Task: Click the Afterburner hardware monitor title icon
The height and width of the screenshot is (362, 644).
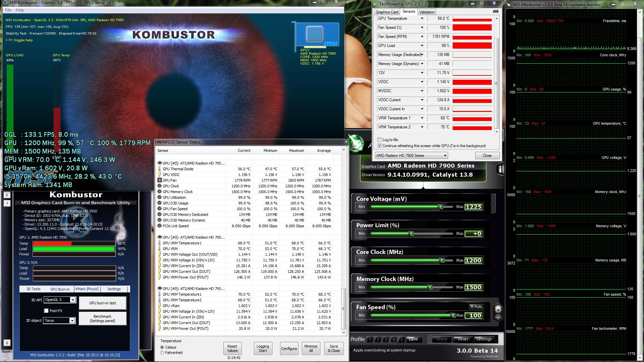Action: (x=509, y=5)
